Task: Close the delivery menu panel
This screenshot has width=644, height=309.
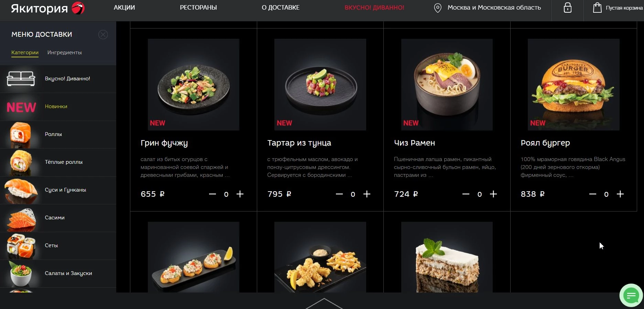Action: [x=103, y=34]
